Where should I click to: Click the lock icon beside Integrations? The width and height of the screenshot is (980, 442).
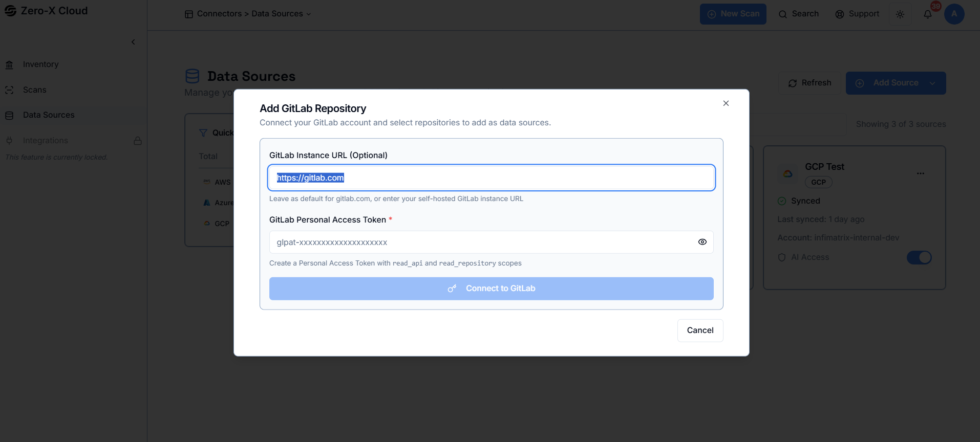tap(138, 141)
